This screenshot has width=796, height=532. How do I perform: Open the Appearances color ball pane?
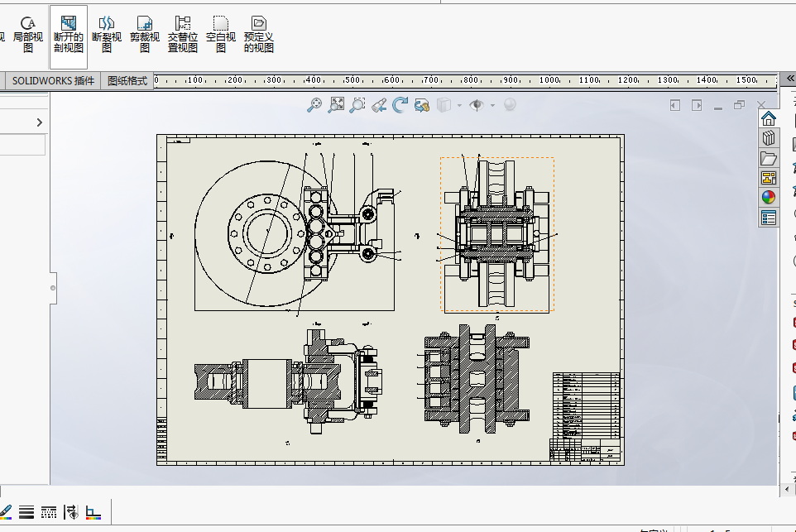(x=769, y=197)
